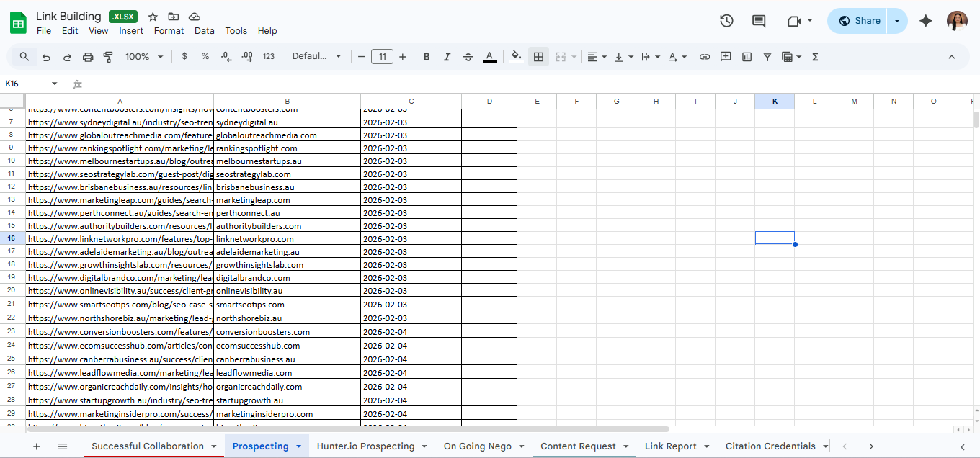Image resolution: width=980 pixels, height=458 pixels.
Task: Open the comments panel icon
Action: (x=759, y=21)
